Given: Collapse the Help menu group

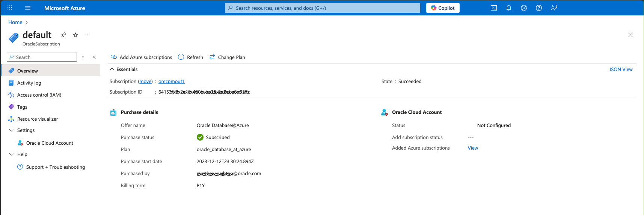Looking at the screenshot, I should (11, 154).
